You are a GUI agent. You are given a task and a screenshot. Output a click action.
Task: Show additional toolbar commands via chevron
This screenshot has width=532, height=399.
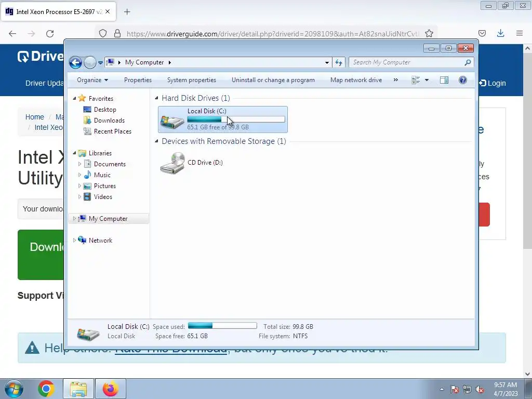(x=395, y=80)
